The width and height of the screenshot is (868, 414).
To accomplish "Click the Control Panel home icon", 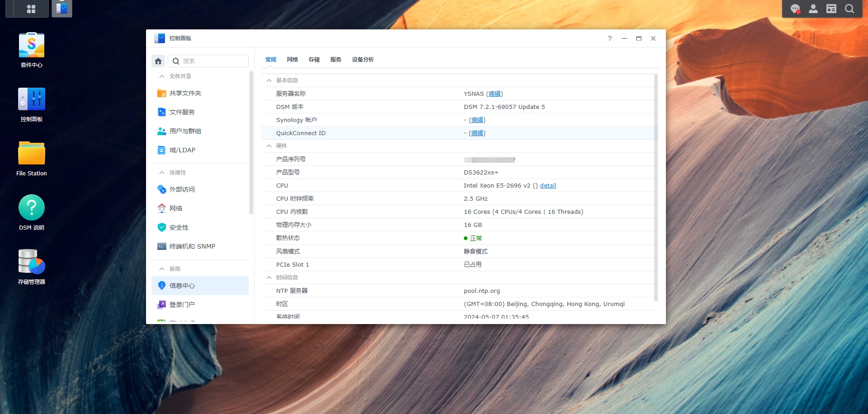I will 158,61.
